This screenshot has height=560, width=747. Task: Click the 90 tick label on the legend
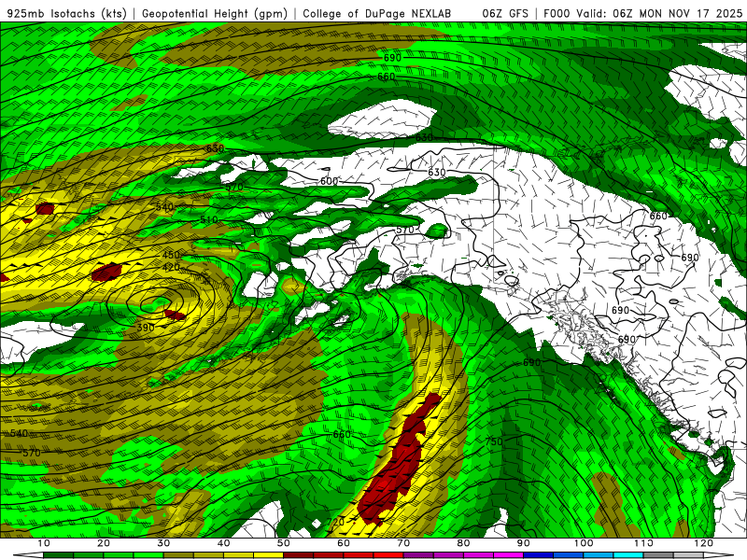tap(524, 543)
